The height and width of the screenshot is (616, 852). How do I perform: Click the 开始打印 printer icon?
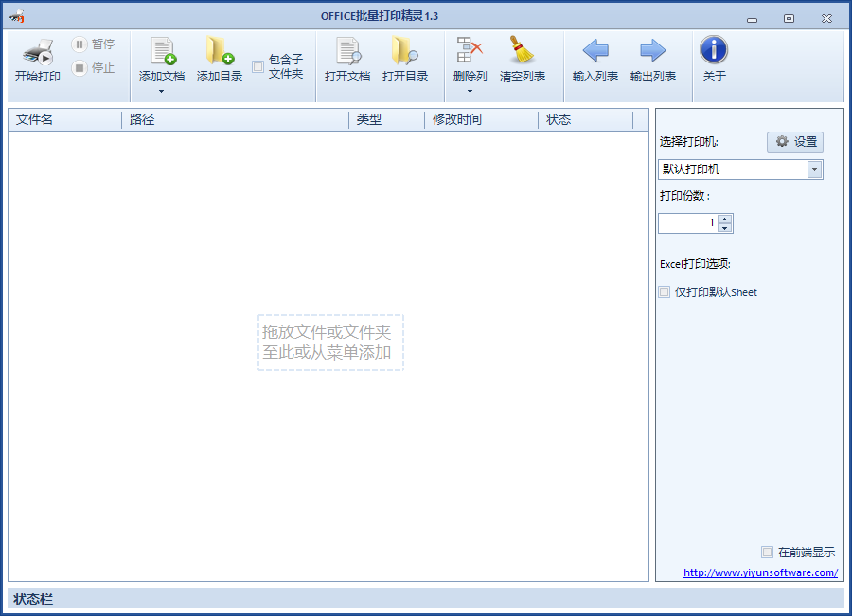tap(38, 53)
